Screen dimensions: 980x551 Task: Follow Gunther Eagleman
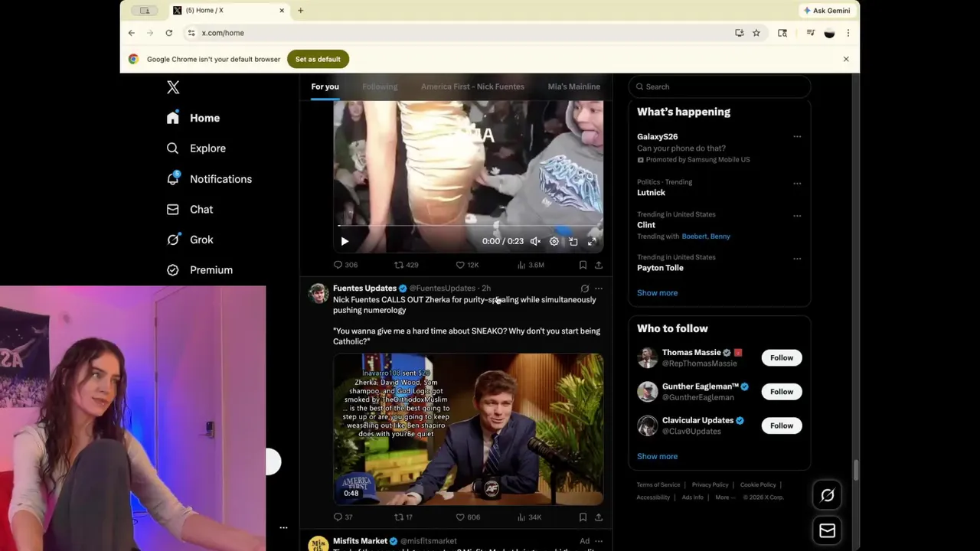tap(782, 392)
